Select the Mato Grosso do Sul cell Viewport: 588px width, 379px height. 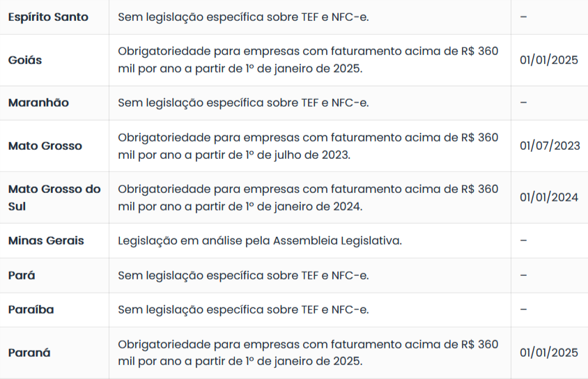point(54,197)
